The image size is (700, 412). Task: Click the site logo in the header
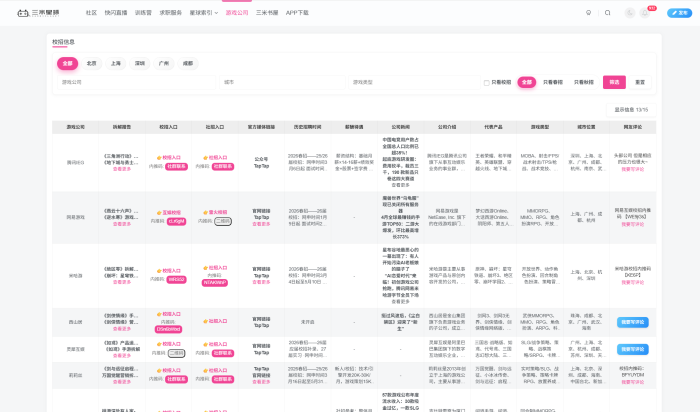(x=38, y=13)
